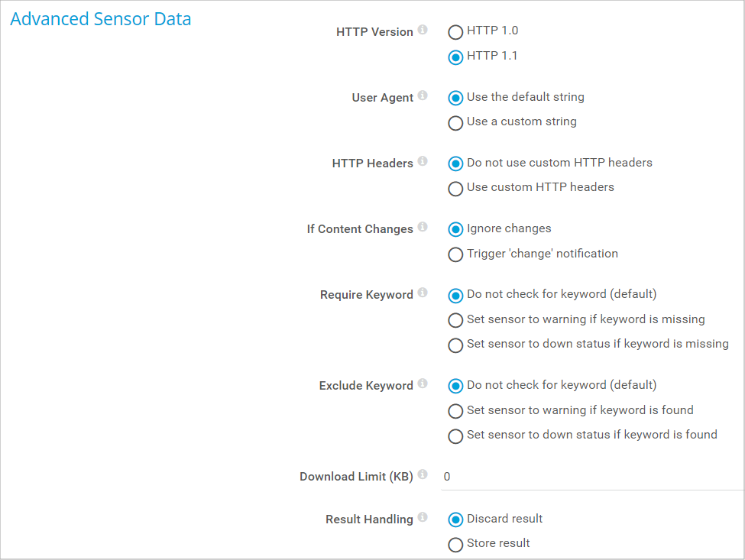
Task: Open the Result Handling info icon
Action: 423,518
